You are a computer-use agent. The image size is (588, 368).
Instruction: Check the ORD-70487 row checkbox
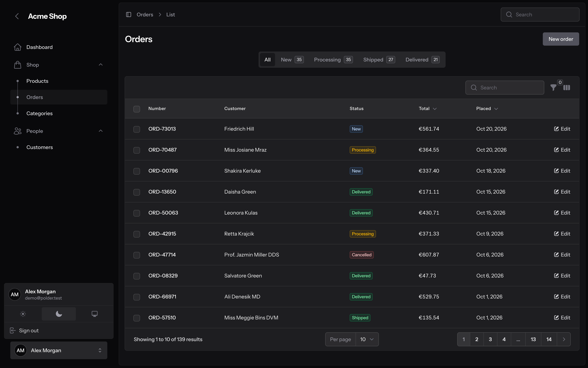[137, 150]
